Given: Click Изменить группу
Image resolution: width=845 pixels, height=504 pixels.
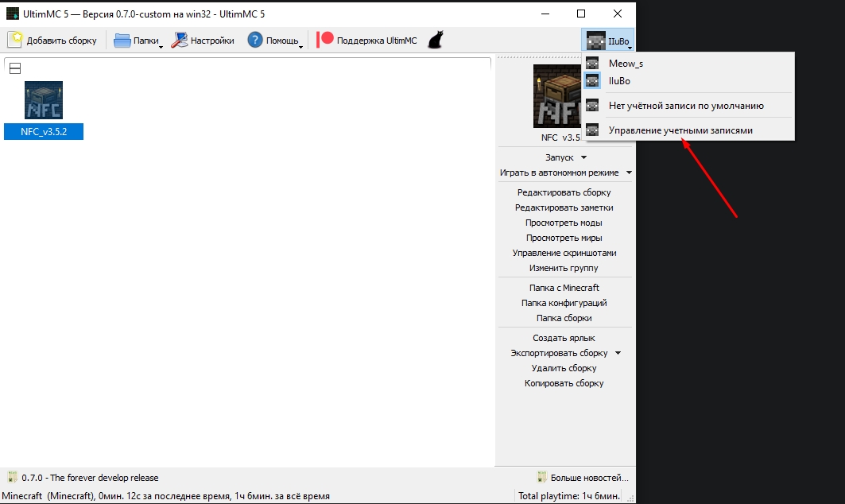Looking at the screenshot, I should click(x=564, y=268).
